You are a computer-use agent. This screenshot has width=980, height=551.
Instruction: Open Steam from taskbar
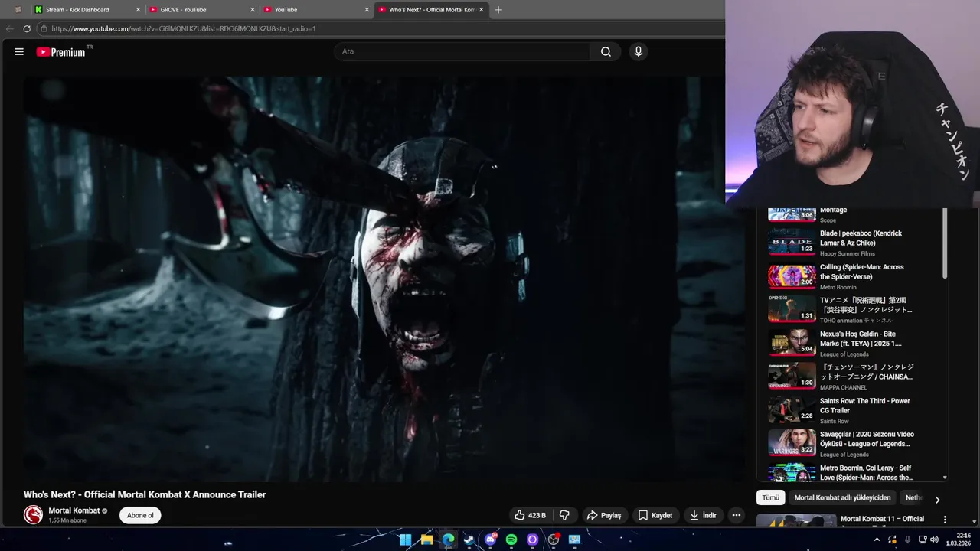pyautogui.click(x=469, y=540)
